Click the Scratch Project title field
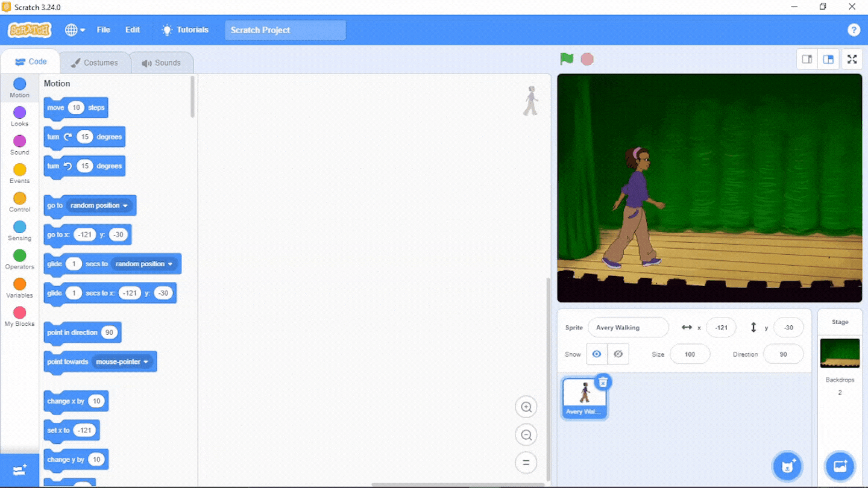868x488 pixels. point(285,30)
